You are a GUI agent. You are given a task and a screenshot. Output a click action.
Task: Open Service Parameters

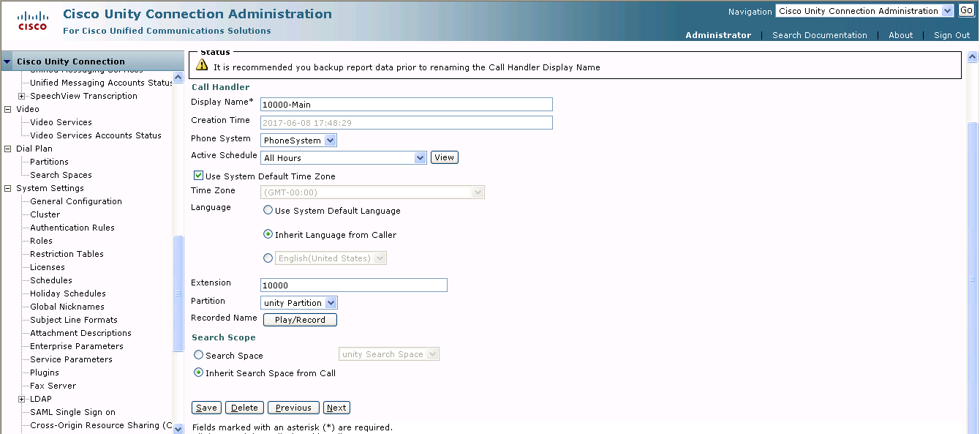71,359
